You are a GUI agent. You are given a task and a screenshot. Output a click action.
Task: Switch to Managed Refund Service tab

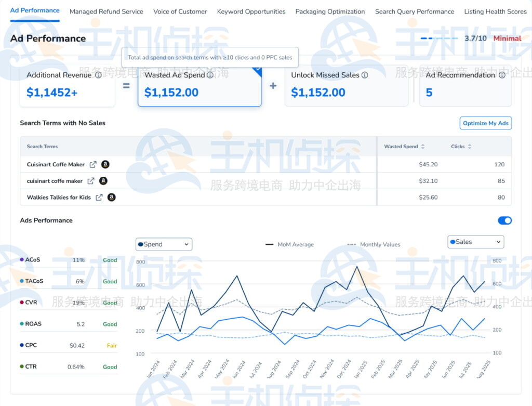(x=106, y=11)
